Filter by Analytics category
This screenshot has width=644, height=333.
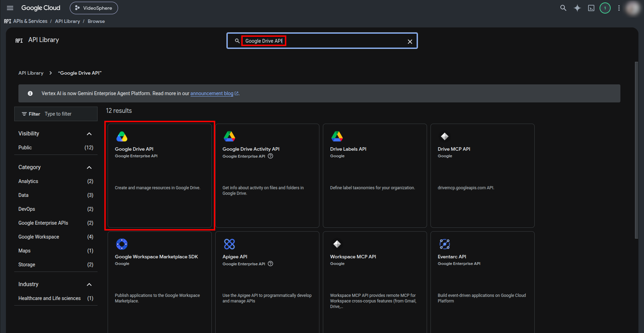point(56,181)
